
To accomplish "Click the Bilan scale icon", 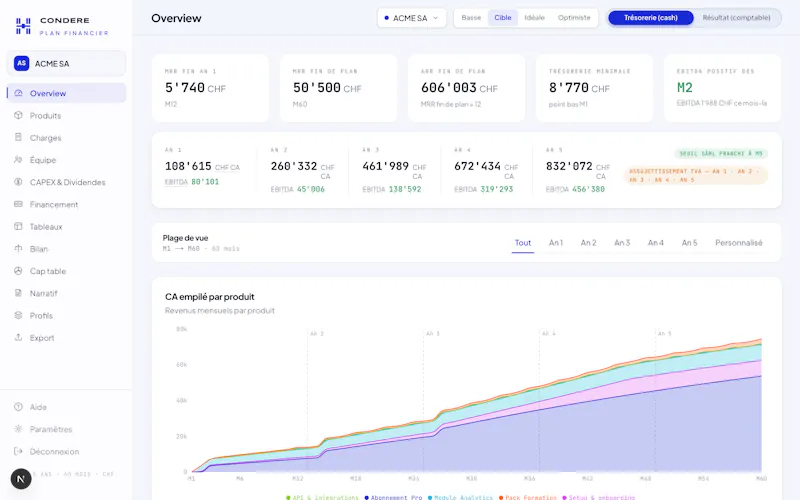I will pos(18,248).
